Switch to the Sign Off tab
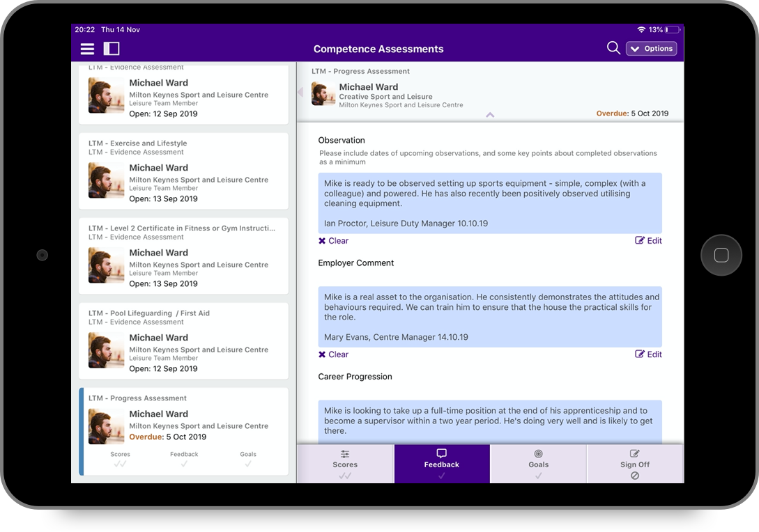 click(635, 464)
